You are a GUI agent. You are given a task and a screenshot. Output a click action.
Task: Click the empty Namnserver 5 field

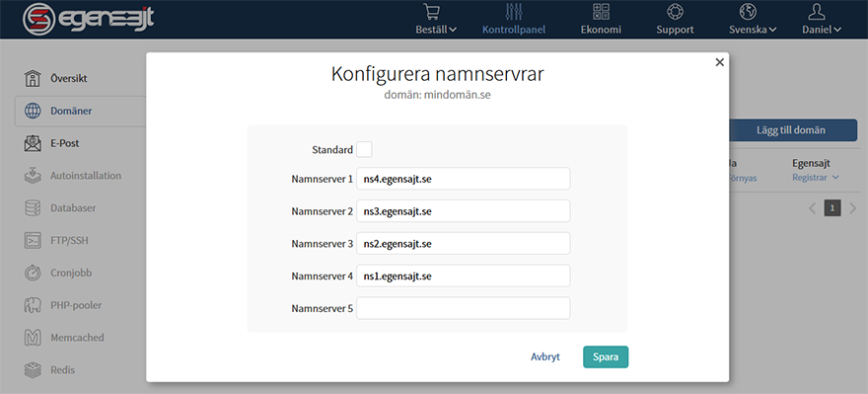464,308
